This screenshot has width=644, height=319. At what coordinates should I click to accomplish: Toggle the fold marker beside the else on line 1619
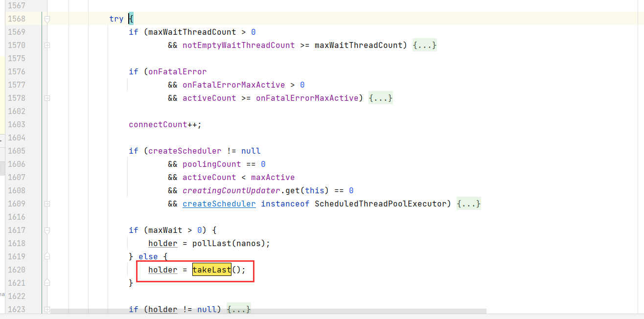coord(47,257)
